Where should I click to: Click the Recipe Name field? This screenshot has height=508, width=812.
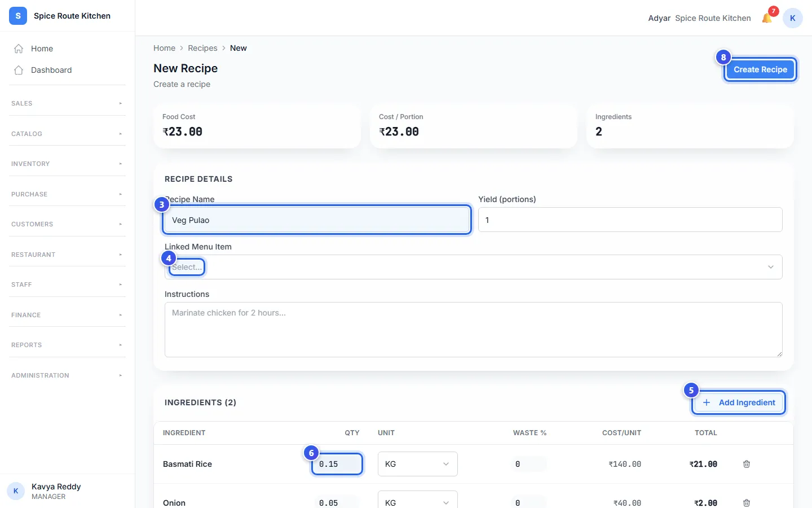click(317, 220)
